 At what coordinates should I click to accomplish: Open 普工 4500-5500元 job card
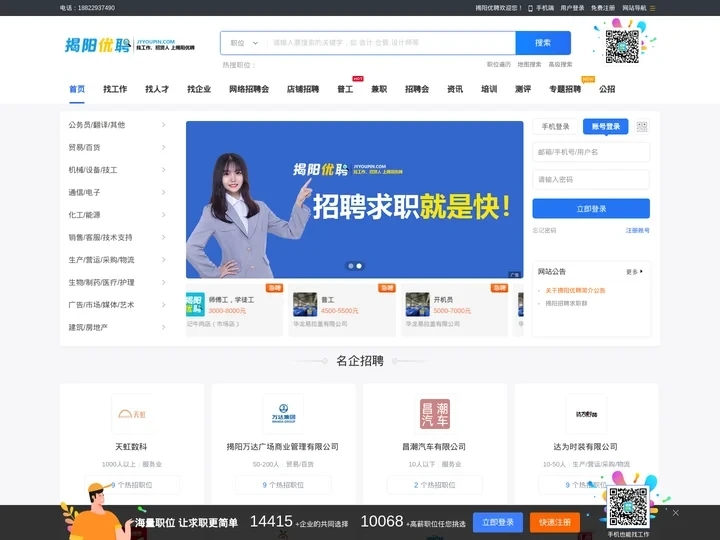tap(342, 310)
